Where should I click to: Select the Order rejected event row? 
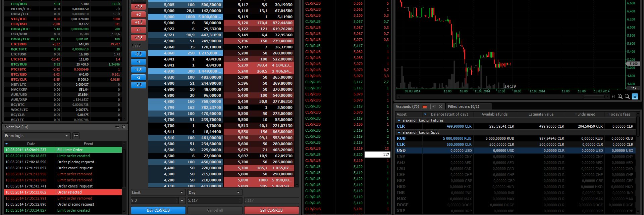click(x=63, y=192)
